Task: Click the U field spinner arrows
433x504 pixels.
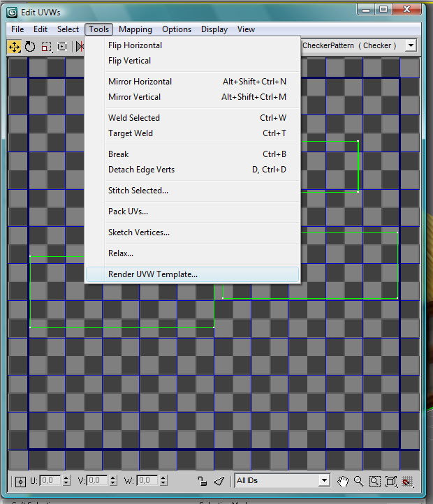Action: coord(66,480)
